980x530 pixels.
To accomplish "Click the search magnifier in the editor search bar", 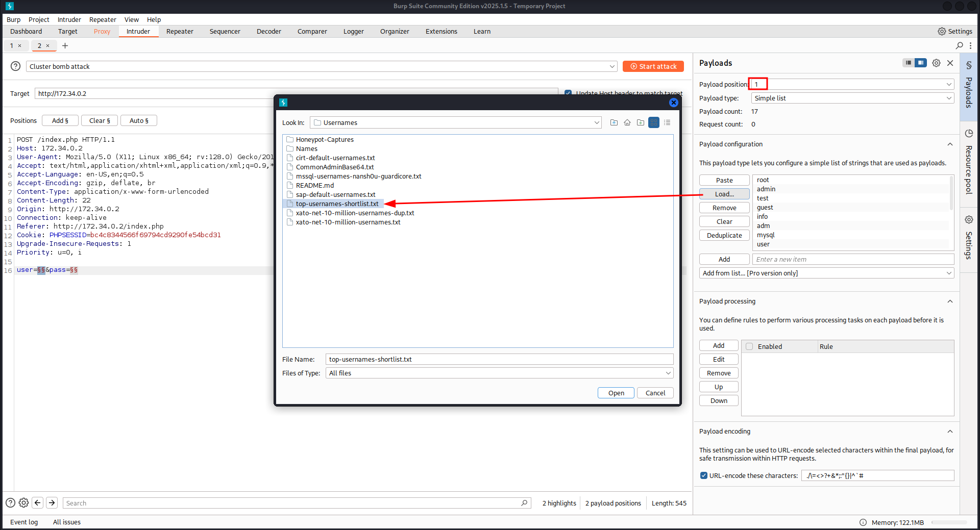I will coord(524,503).
